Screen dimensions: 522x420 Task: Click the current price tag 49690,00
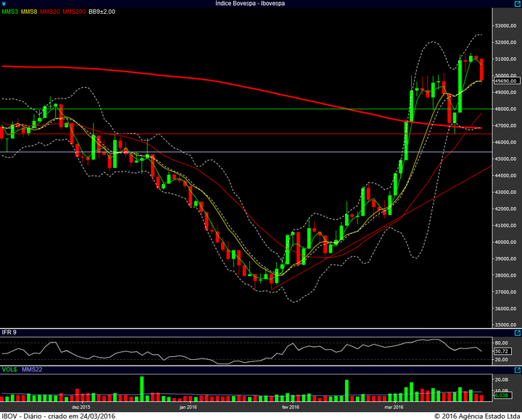507,81
